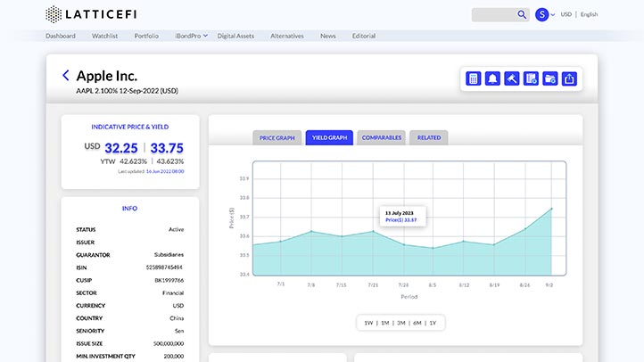Click the 7/8 data point on chart

(311, 232)
